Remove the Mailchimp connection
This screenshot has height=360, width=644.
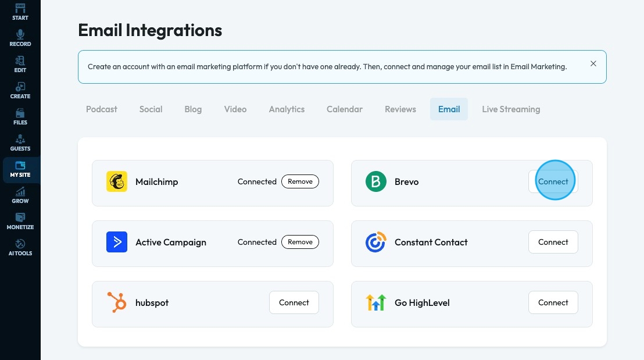click(300, 181)
